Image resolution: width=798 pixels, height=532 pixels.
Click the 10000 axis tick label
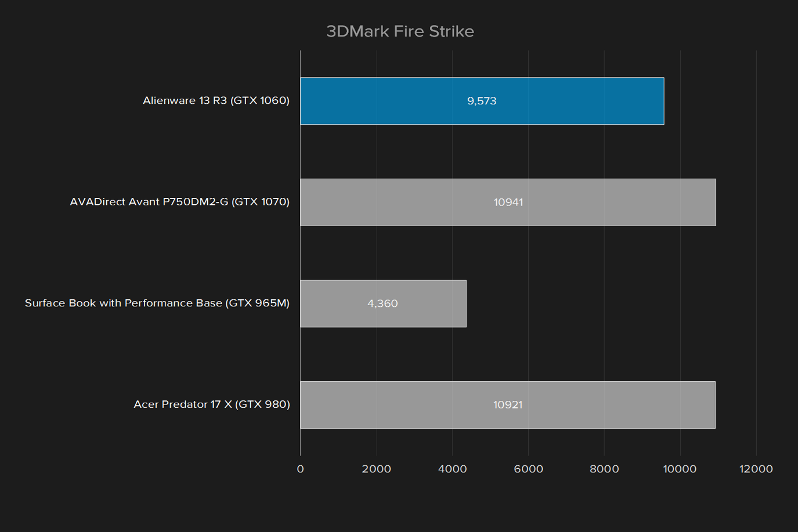click(x=680, y=469)
